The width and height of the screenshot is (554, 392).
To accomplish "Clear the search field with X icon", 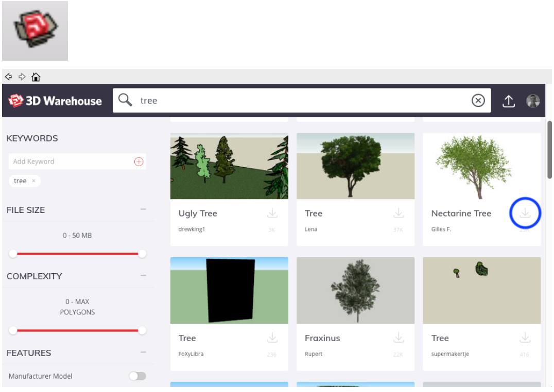I will 478,101.
